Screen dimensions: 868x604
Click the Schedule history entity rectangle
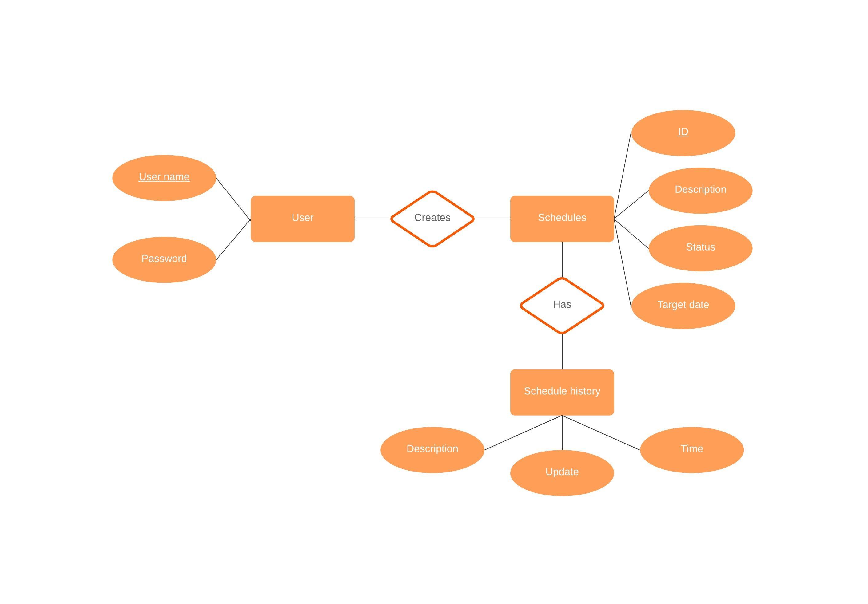pyautogui.click(x=561, y=390)
